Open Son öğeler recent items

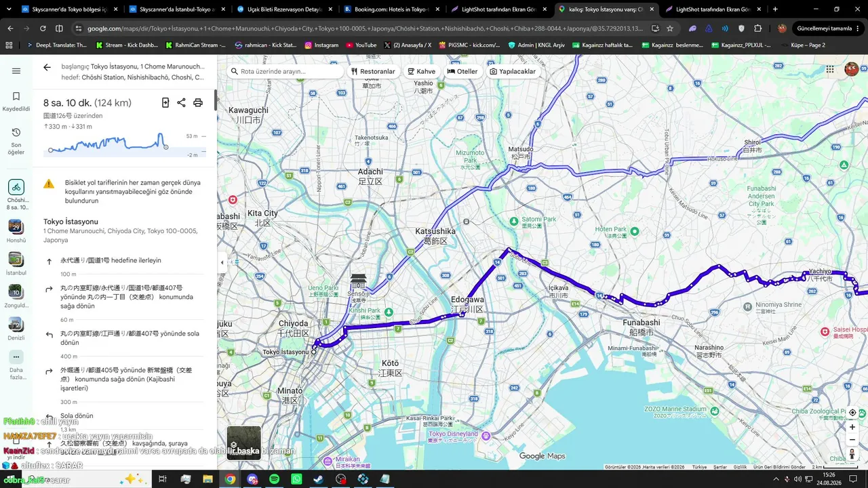(16, 142)
